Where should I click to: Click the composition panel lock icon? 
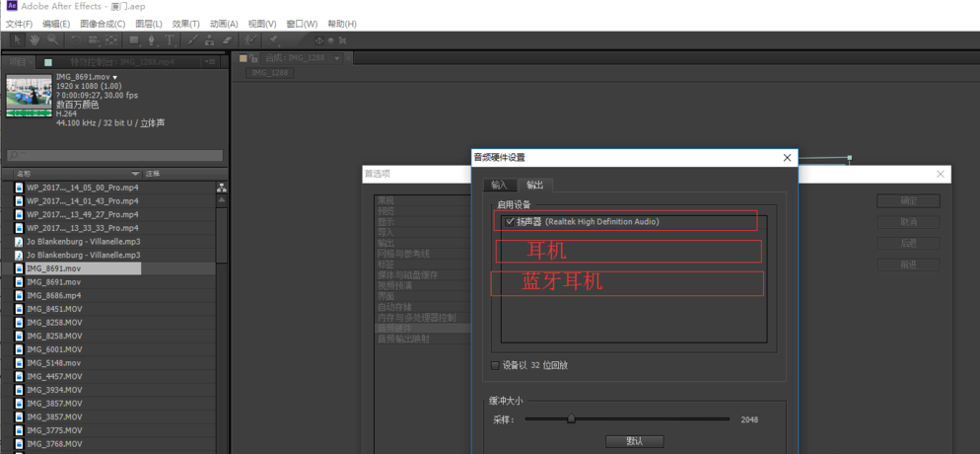253,58
